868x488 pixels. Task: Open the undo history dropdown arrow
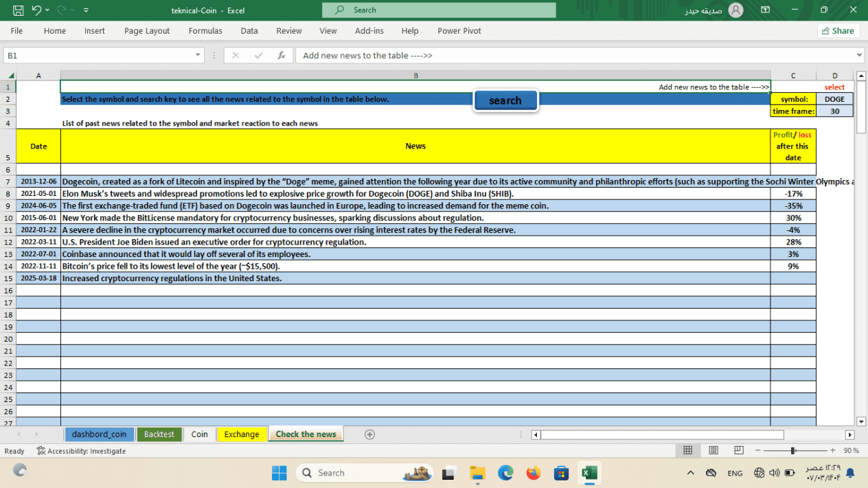point(47,10)
